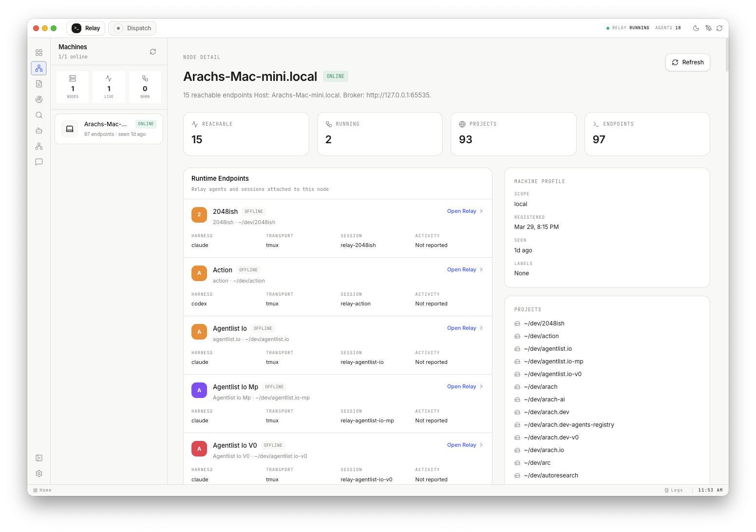This screenshot has width=756, height=532.
Task: Click the radar icon in sidebar
Action: pos(39,99)
